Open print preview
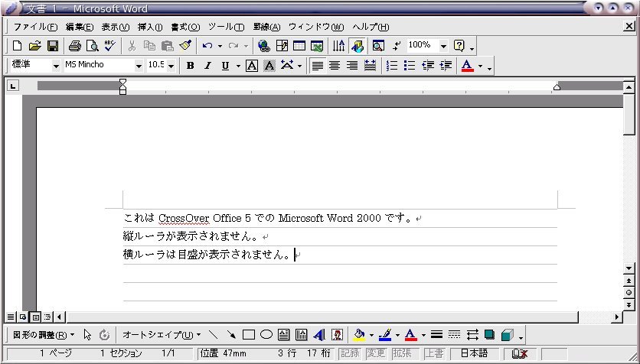Screen dimensions: 640x364 click(x=92, y=46)
